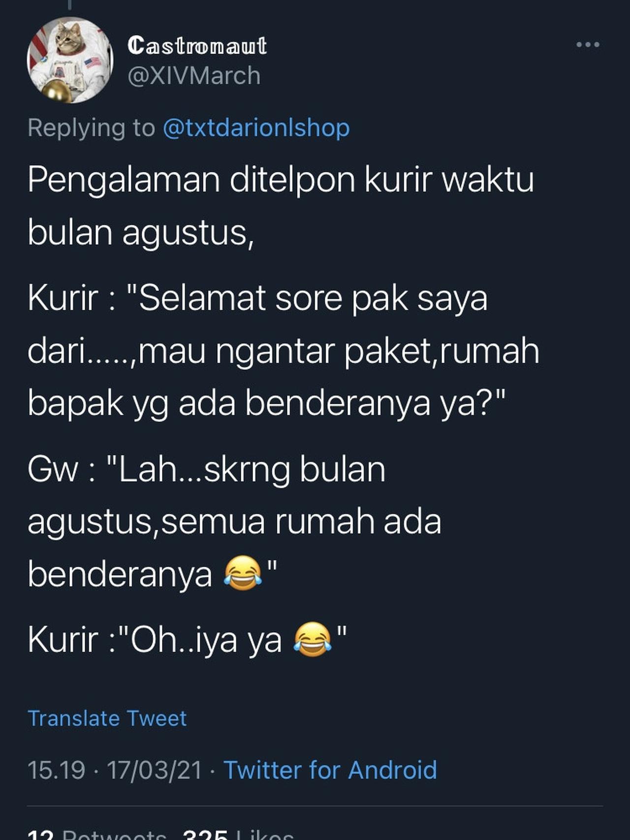This screenshot has height=840, width=630.
Task: Select the line "Gw : Lah...skrng bulan"
Action: click(207, 469)
